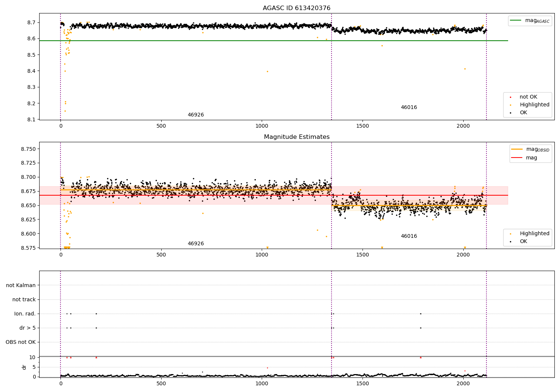Click the 'not Kalman' row label
The image size is (560, 392).
pyautogui.click(x=21, y=285)
